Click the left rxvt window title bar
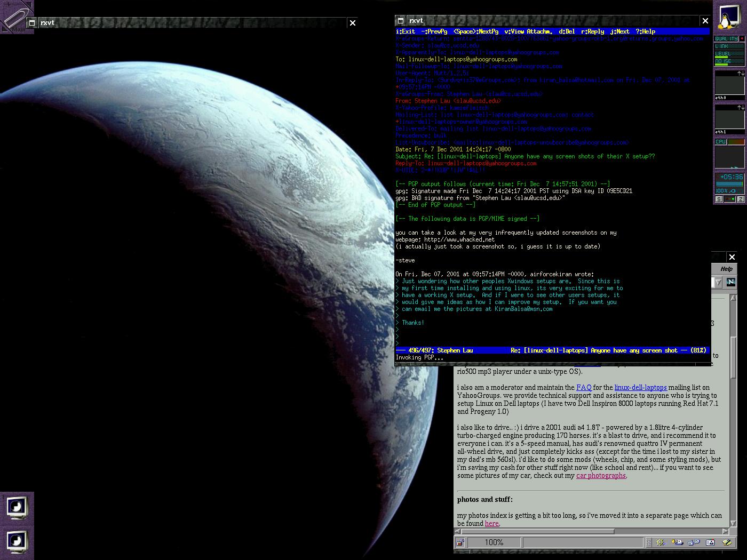747x560 pixels. click(x=192, y=23)
